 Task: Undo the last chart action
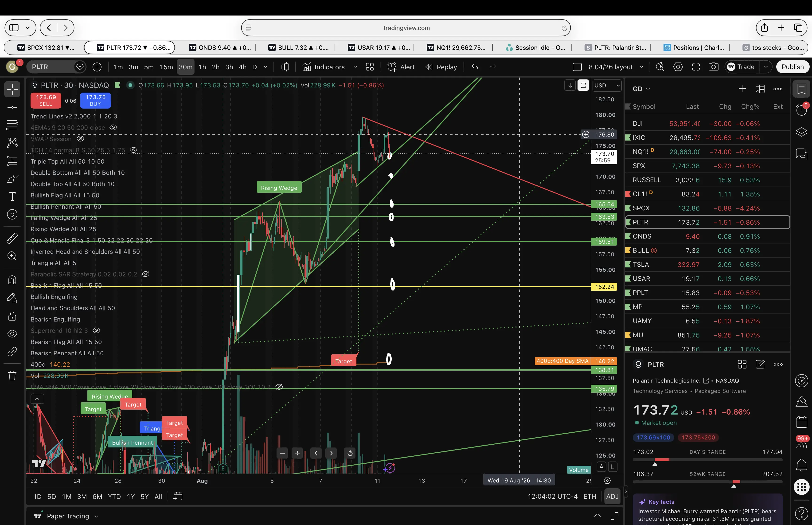click(x=475, y=67)
